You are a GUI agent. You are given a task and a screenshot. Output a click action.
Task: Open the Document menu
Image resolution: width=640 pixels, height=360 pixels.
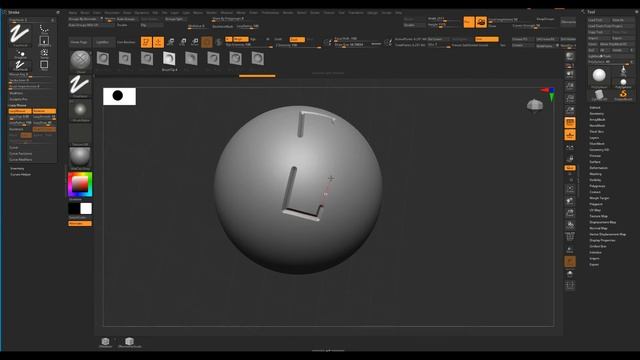point(112,13)
